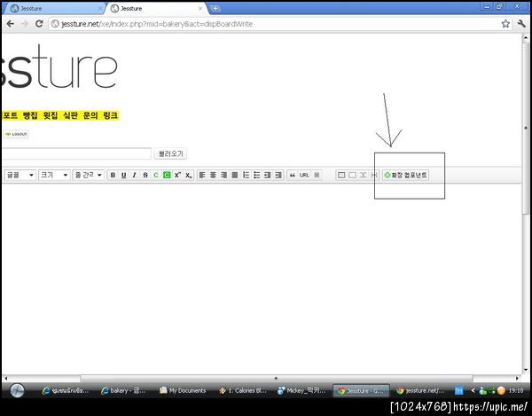Switch to Mickey taskbar item

tap(301, 391)
